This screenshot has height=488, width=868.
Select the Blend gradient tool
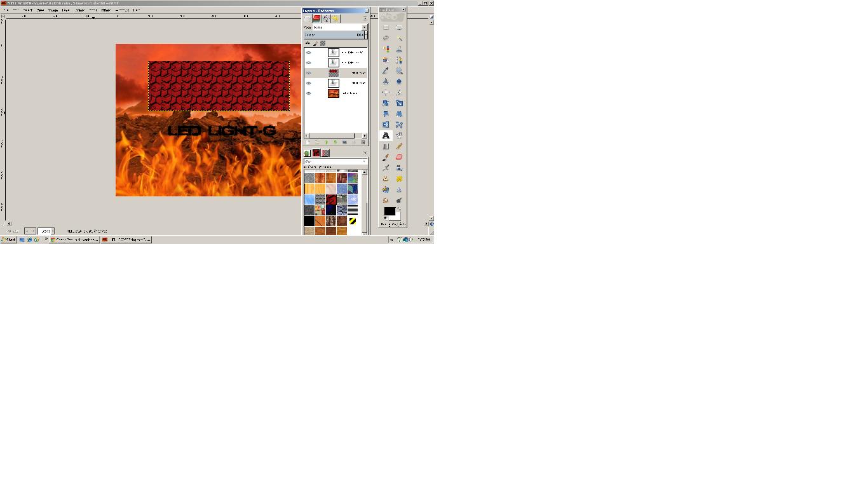click(386, 146)
